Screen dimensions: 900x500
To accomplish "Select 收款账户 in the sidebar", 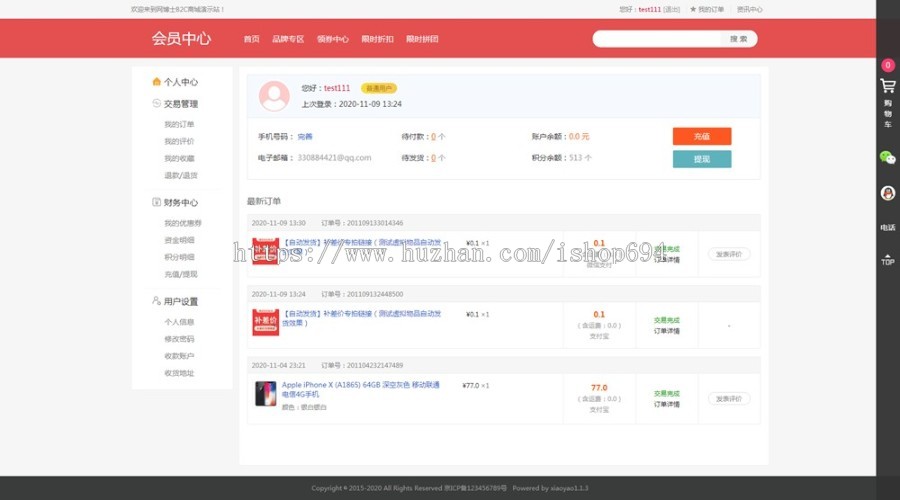I will coord(179,356).
